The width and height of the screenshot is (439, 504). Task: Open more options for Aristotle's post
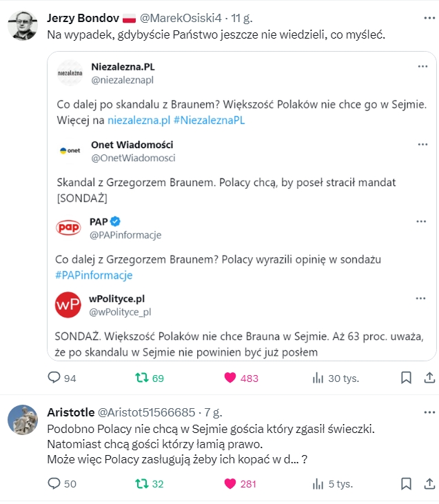click(x=429, y=412)
